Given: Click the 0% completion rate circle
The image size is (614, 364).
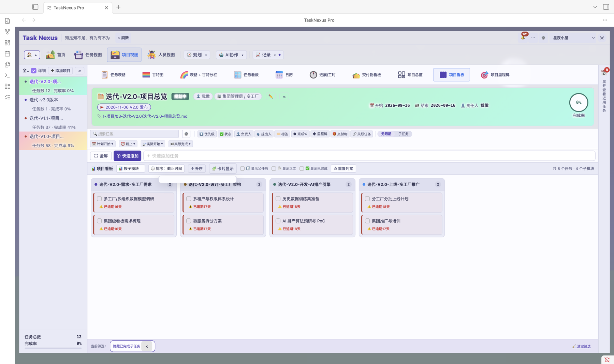Looking at the screenshot, I should (579, 102).
